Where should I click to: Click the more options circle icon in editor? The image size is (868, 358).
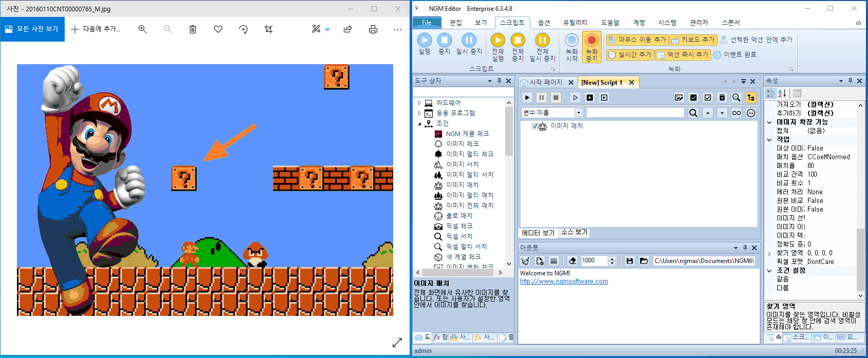tap(751, 113)
